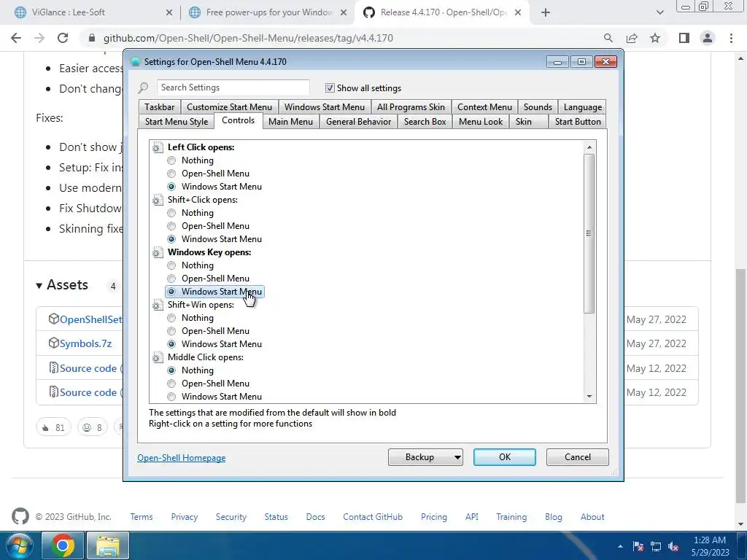Open the Pricing footer link
Image resolution: width=747 pixels, height=560 pixels.
click(433, 517)
